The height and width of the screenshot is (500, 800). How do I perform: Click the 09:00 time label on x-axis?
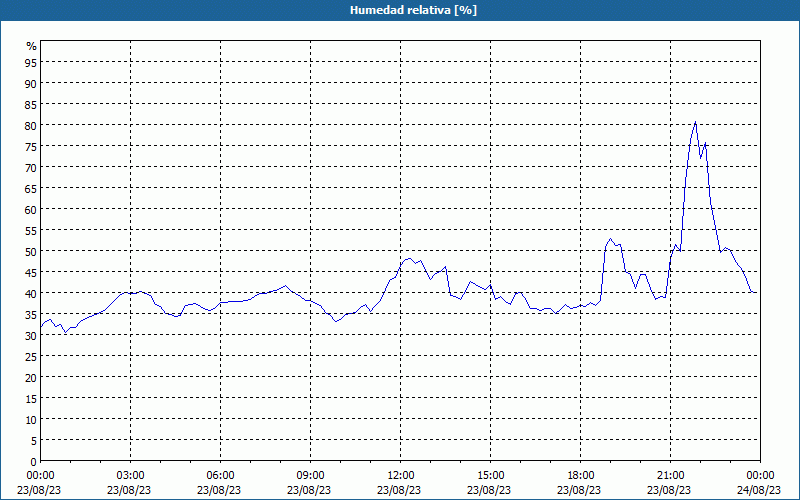pyautogui.click(x=311, y=476)
